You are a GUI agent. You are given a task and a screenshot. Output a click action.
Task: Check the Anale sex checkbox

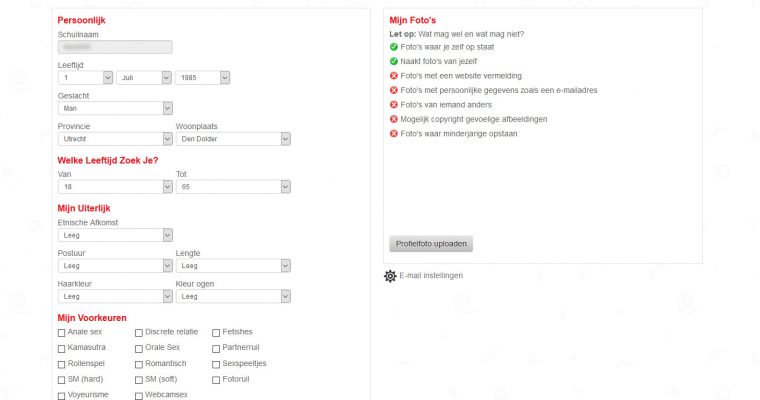coord(62,332)
